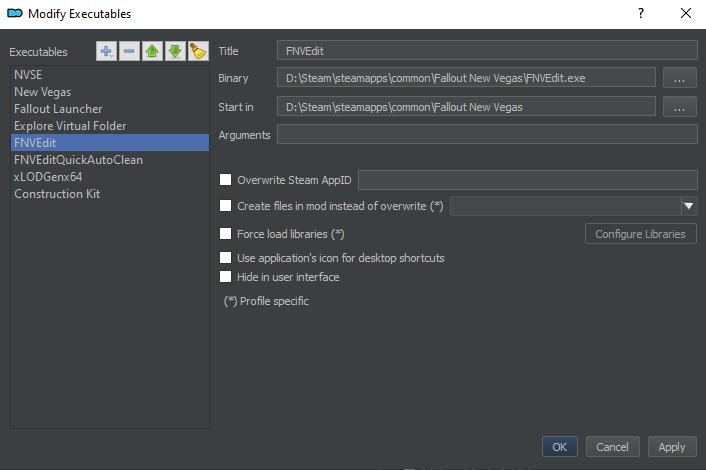The width and height of the screenshot is (706, 470).
Task: Select NVSE in the executables list
Action: coord(28,74)
